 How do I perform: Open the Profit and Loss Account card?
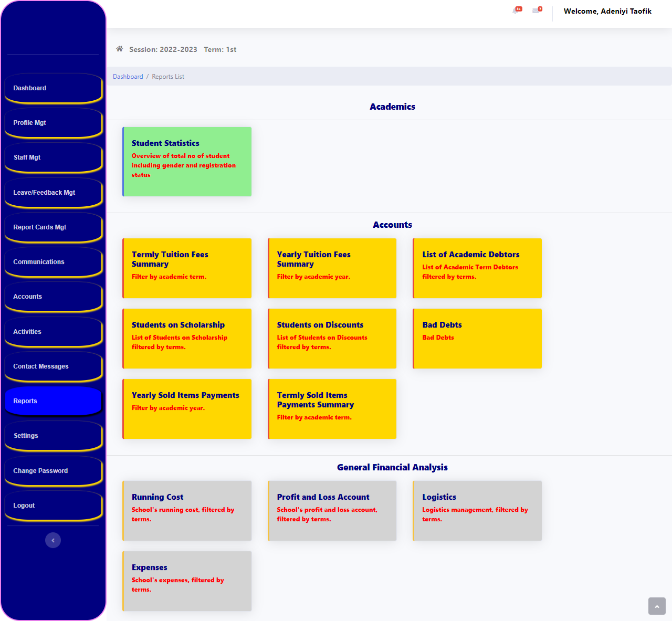332,511
